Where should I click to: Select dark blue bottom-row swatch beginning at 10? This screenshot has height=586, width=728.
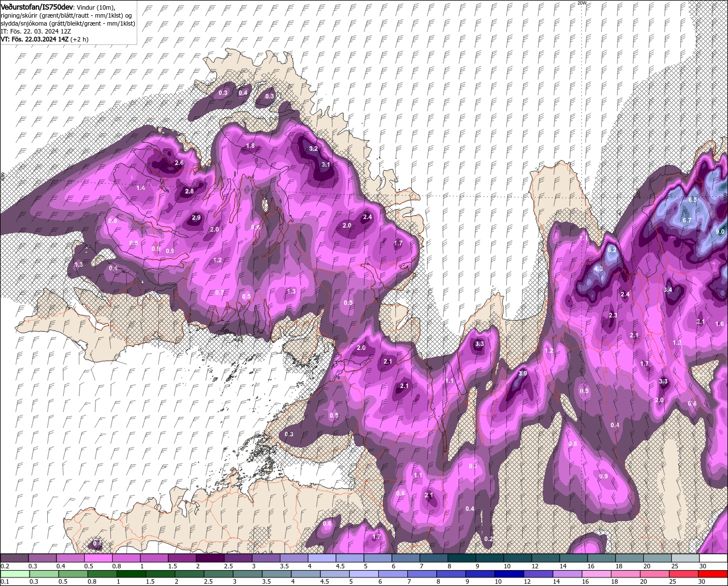coord(510,573)
